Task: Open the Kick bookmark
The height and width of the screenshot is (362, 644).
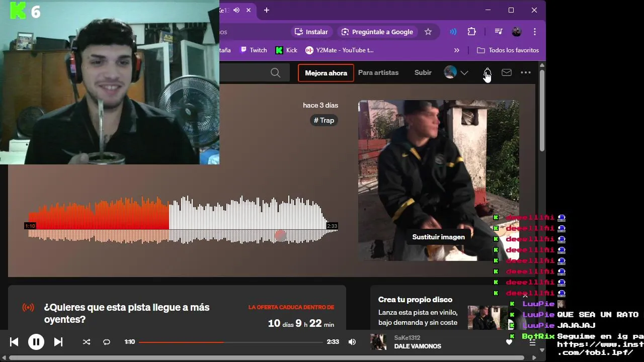Action: click(286, 50)
